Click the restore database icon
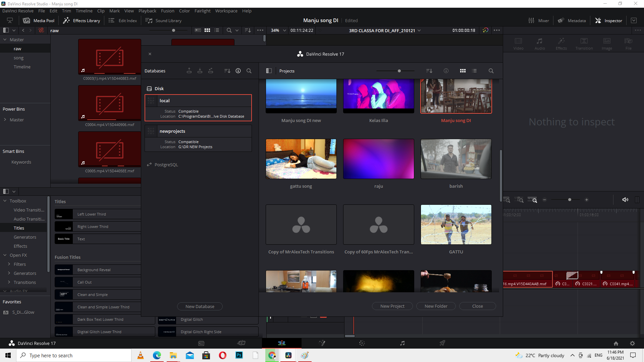Viewport: 644px width, 362px height. [x=200, y=71]
